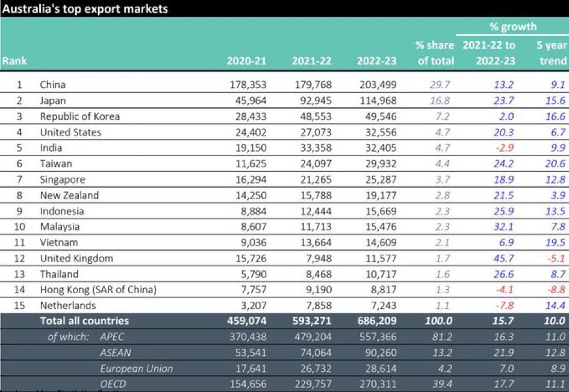Screen dimensions: 569x392
Task: Click the Rank column header
Action: click(x=14, y=61)
